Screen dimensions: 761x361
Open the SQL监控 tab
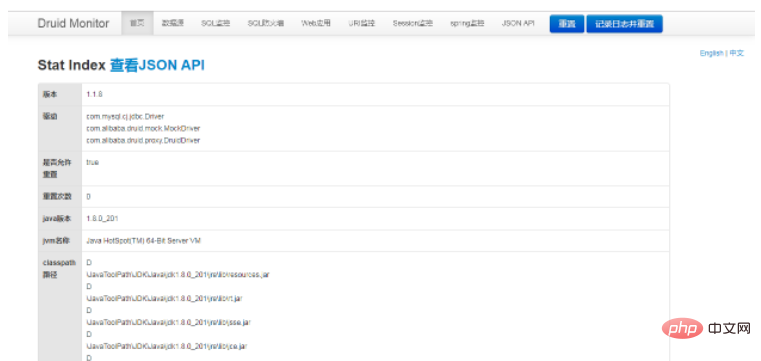[215, 23]
